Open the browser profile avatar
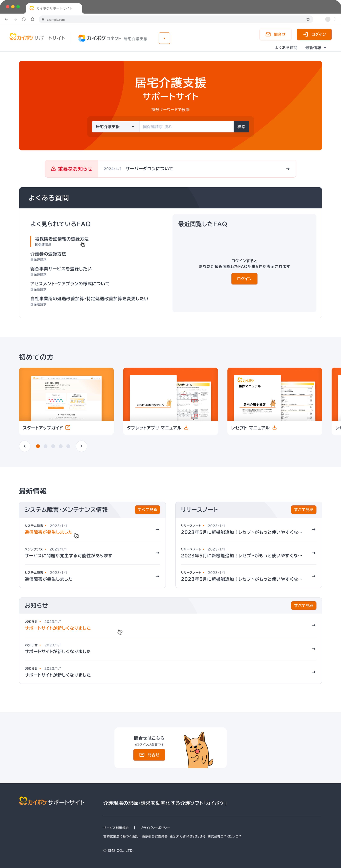 (x=328, y=19)
